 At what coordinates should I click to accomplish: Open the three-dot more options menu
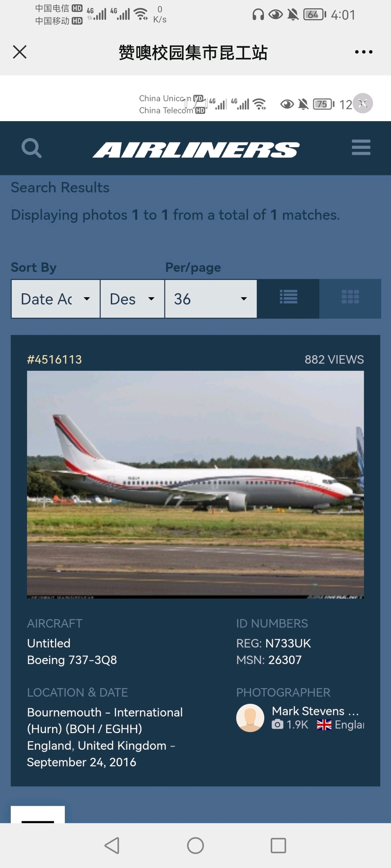click(x=363, y=52)
